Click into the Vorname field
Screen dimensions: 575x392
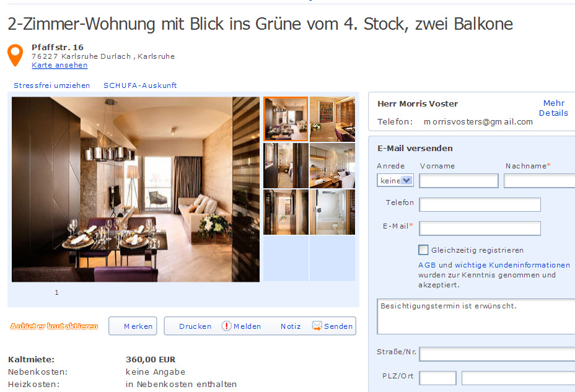459,181
